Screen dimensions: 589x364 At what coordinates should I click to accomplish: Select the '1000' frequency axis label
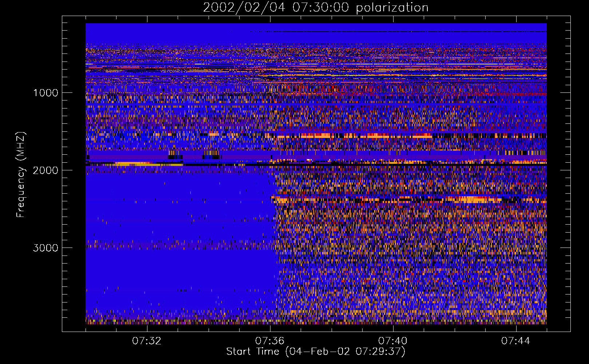pyautogui.click(x=46, y=93)
